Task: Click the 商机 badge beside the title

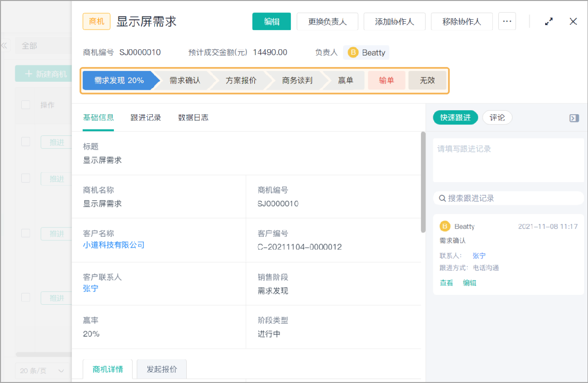Action: click(96, 21)
